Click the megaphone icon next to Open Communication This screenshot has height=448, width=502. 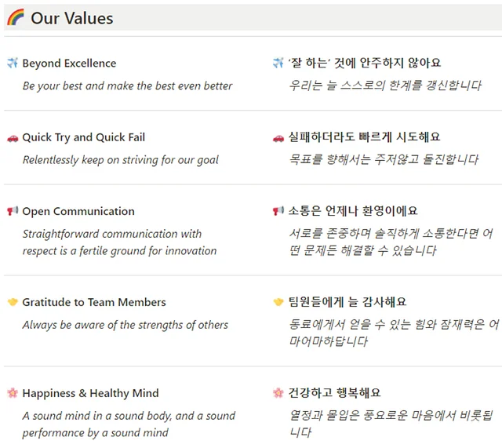click(13, 211)
